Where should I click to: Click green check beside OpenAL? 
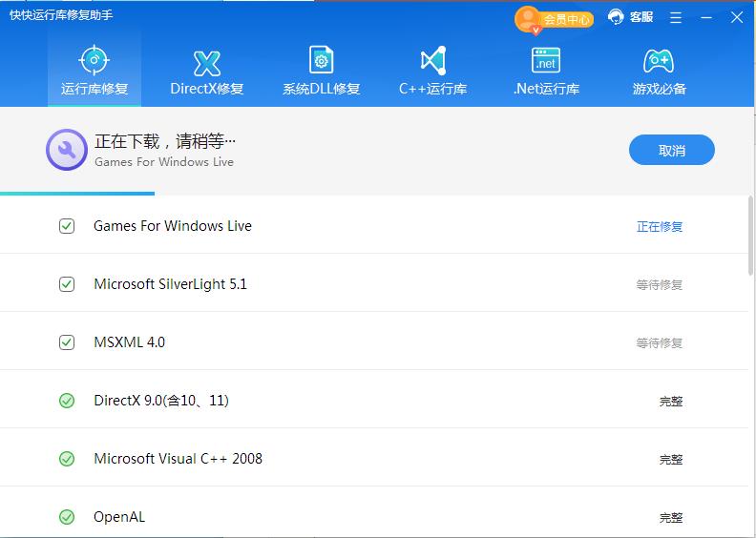coord(67,517)
